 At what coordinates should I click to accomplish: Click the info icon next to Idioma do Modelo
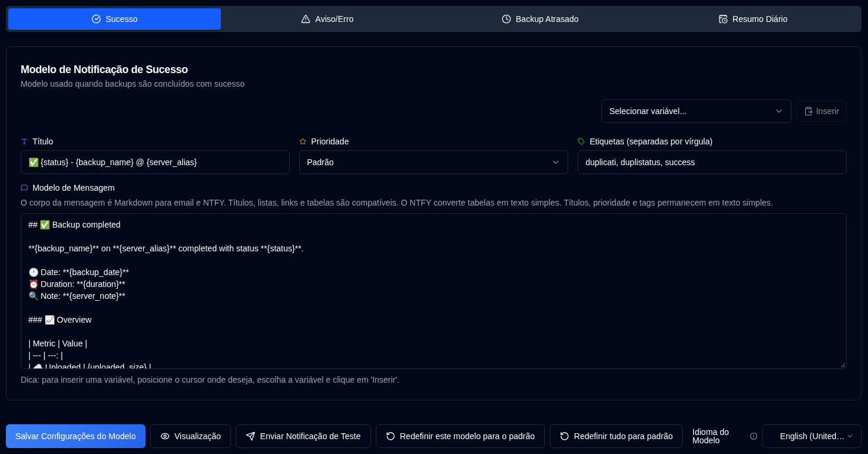[x=753, y=436]
